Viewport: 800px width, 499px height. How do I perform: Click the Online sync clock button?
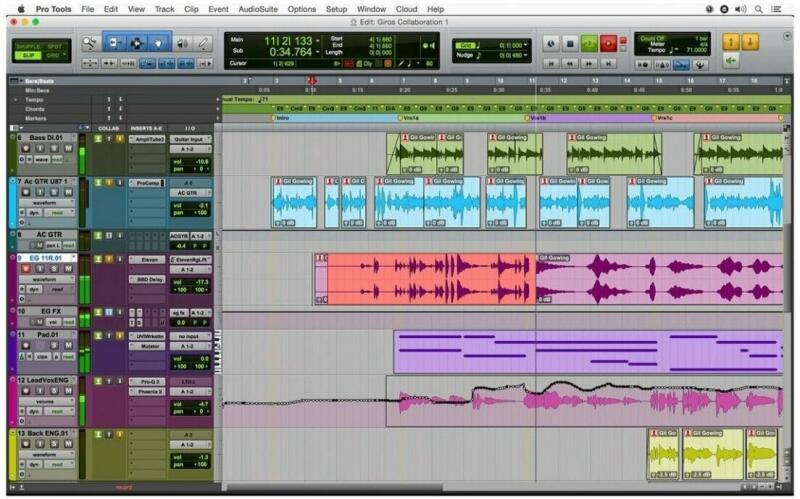tap(551, 44)
